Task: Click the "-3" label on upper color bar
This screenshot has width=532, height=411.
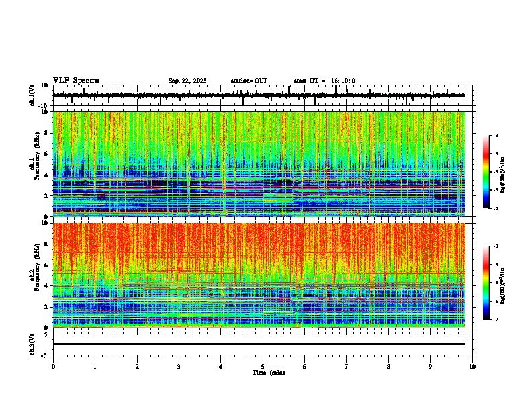Action: pyautogui.click(x=495, y=135)
